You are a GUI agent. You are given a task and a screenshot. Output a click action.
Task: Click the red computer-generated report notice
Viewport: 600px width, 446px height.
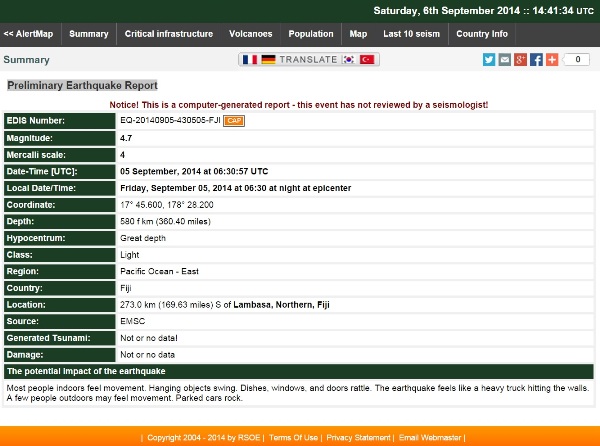298,105
